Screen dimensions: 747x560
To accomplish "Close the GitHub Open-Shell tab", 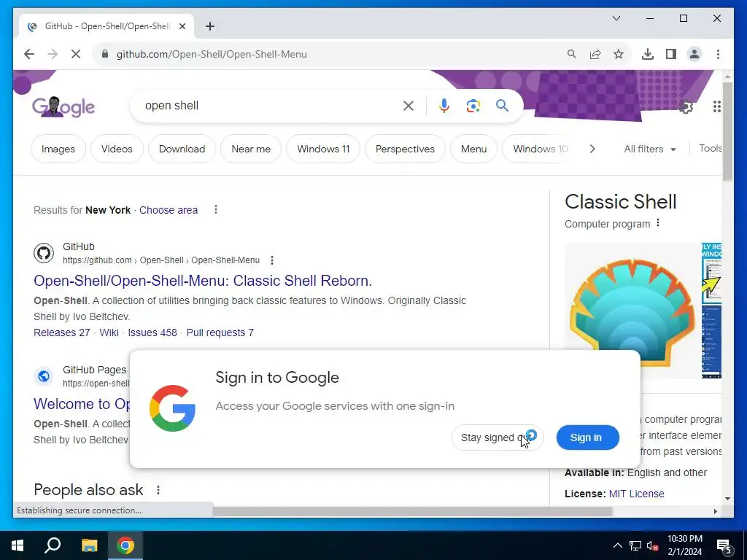I will click(182, 26).
